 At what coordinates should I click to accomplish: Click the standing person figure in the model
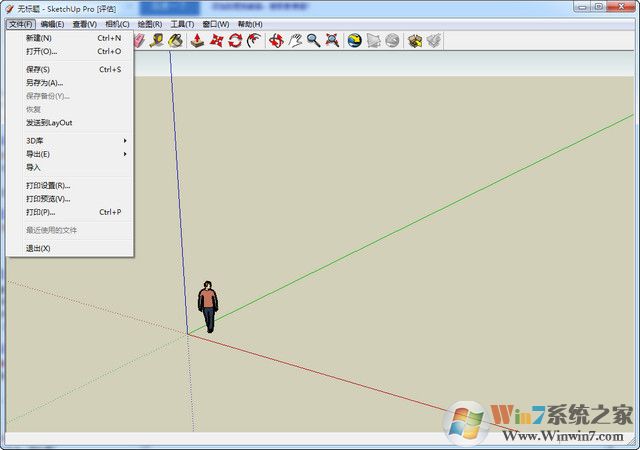pos(208,307)
